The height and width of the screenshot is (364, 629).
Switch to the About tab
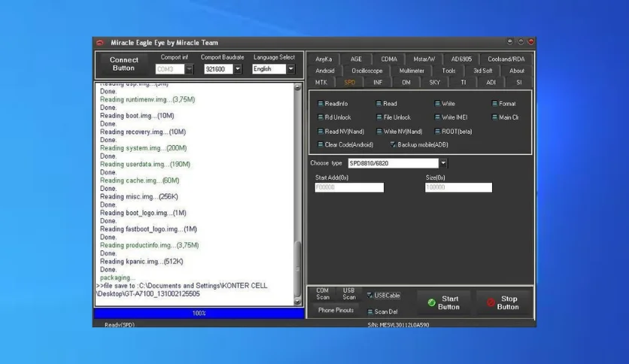517,71
